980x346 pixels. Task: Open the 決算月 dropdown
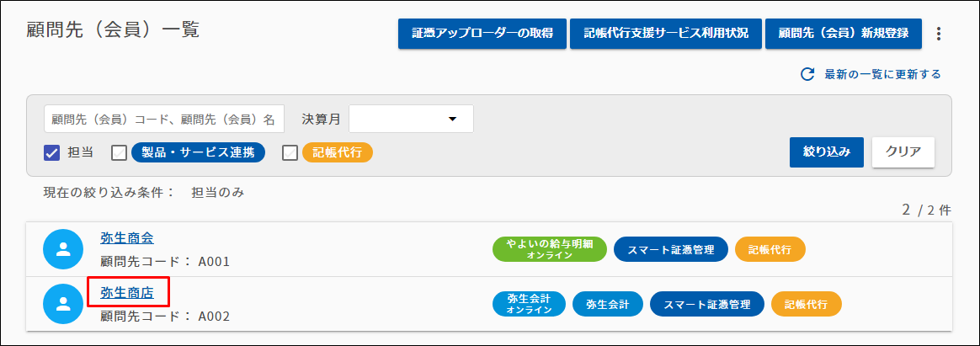pos(412,119)
